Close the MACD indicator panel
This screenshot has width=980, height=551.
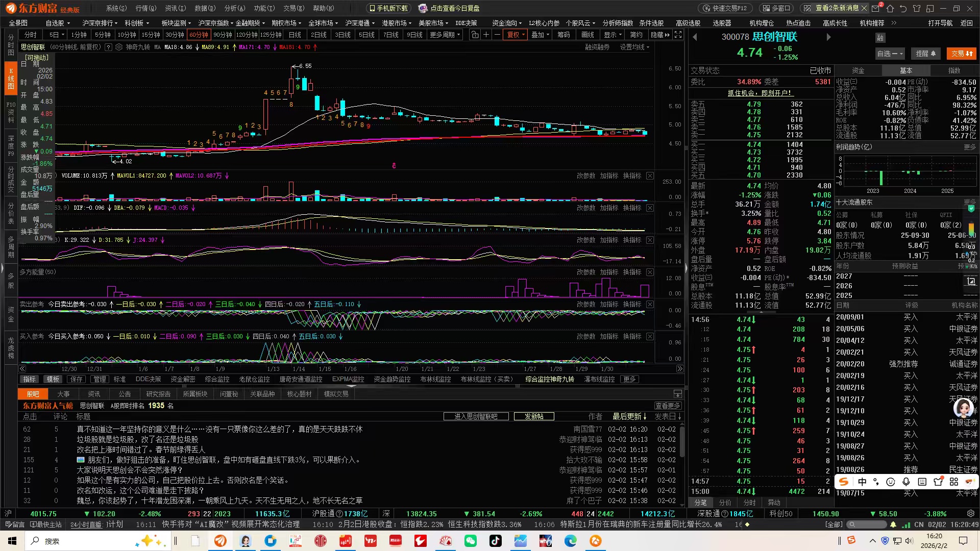coord(650,208)
